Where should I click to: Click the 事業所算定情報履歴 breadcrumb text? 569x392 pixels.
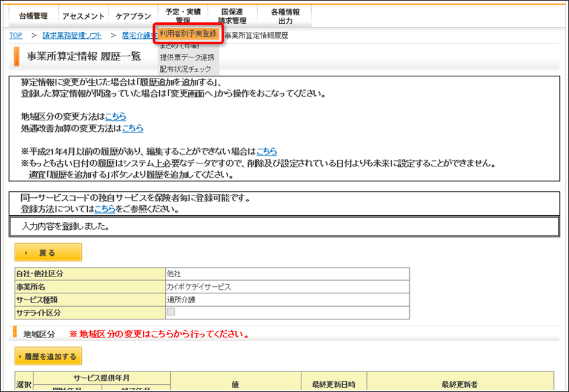[256, 36]
